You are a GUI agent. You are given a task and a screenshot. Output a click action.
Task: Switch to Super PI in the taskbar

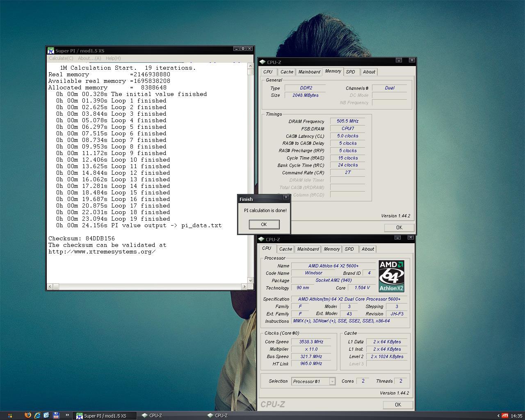pos(104,415)
